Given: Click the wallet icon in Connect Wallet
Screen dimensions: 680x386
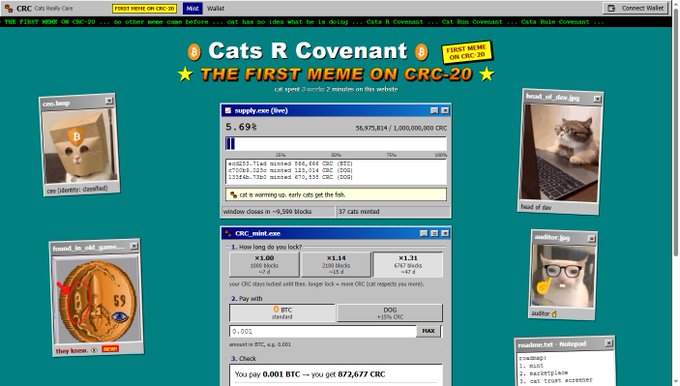Looking at the screenshot, I should 611,8.
